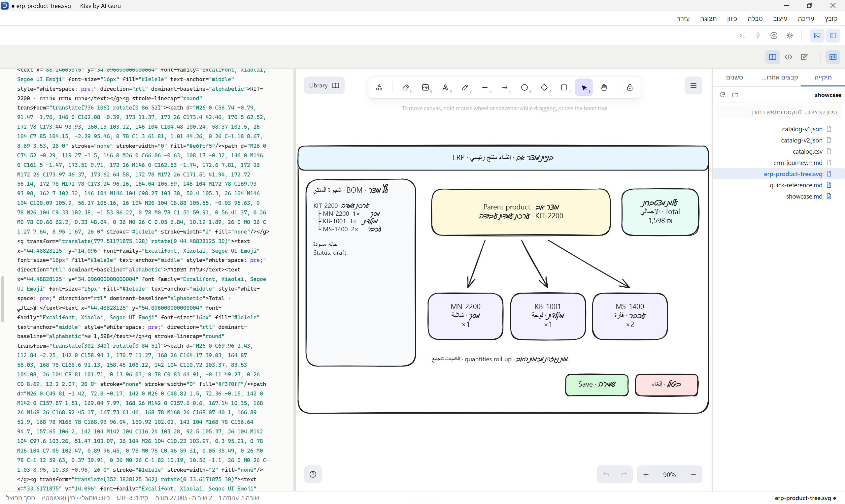Click the מסך מפוצל status entry
This screenshot has width=845, height=504.
click(20, 498)
